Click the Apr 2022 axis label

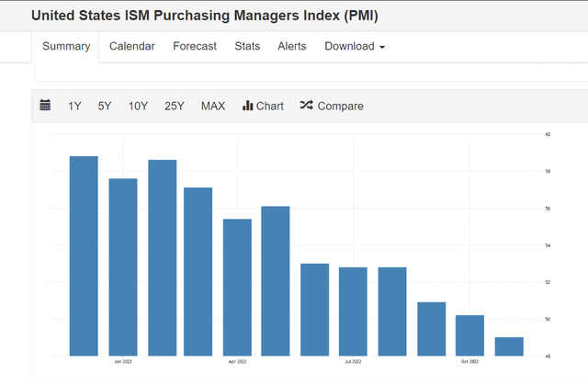click(237, 361)
